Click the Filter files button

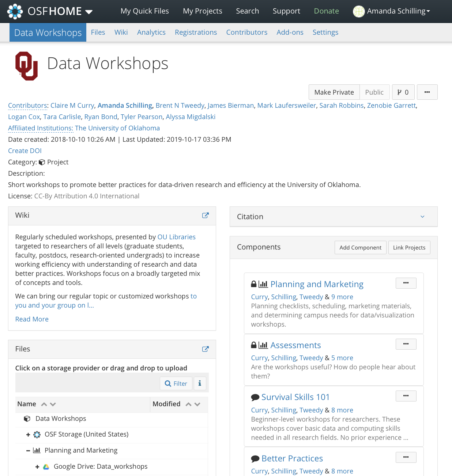click(176, 383)
